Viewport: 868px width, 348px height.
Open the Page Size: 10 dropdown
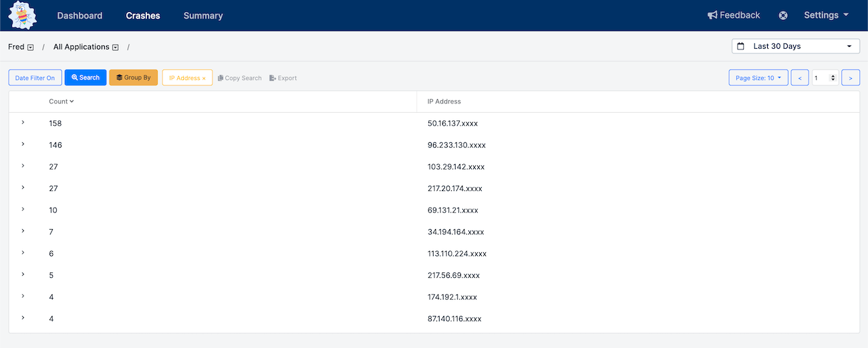coord(758,78)
